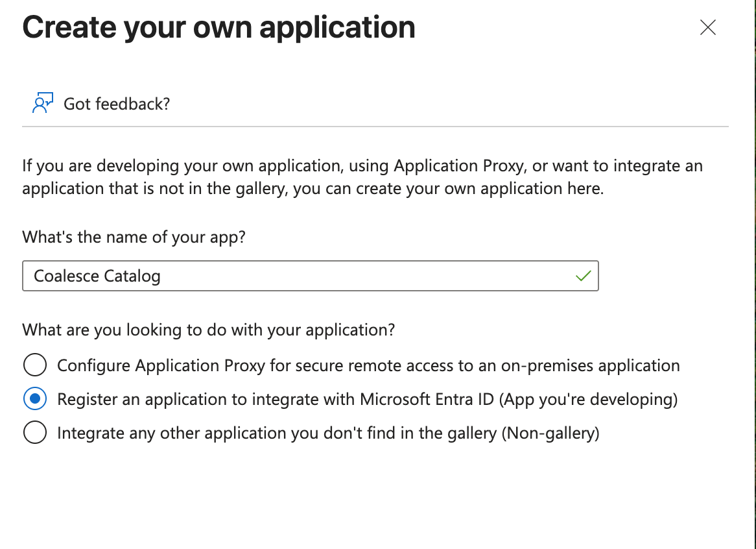Click the Application Proxy description paragraph

pos(362,177)
